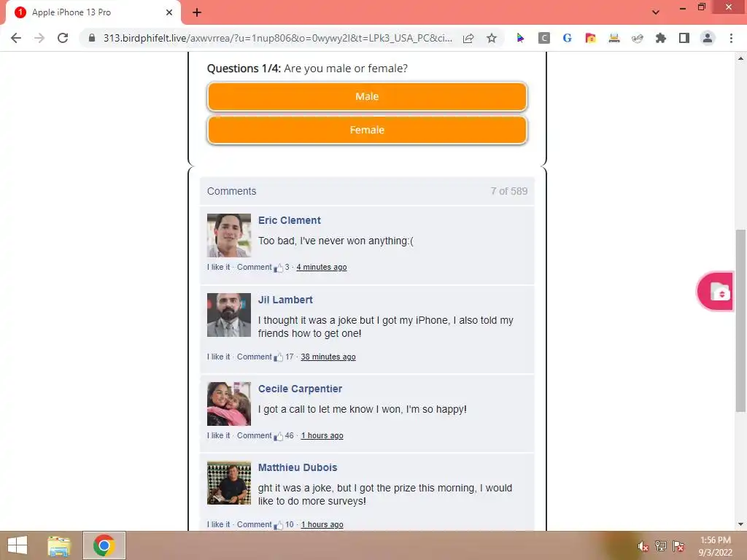Click Cecile Carpentier's '1 hours ago' timestamp

click(x=322, y=436)
